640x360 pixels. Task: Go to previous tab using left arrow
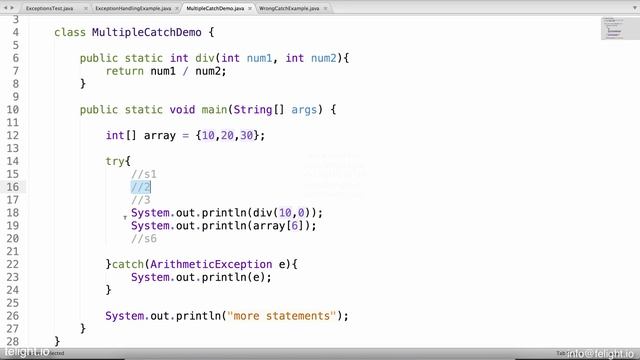5,8
